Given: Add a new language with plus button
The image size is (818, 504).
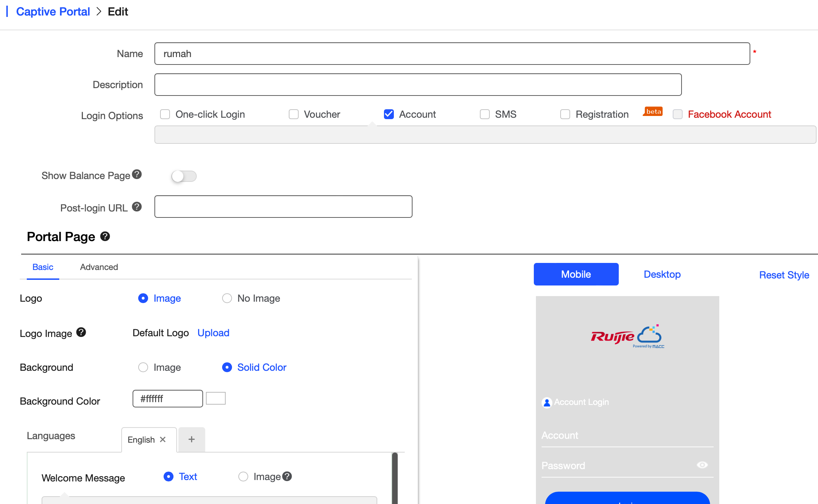Looking at the screenshot, I should (x=191, y=439).
